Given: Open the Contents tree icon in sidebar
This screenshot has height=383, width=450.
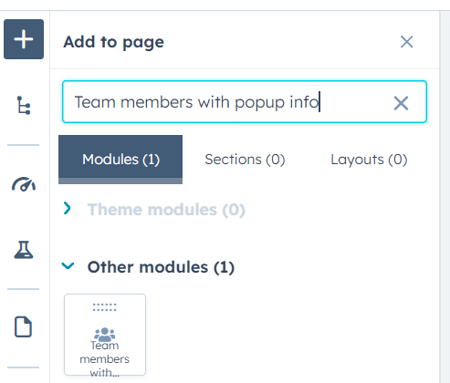Looking at the screenshot, I should click(24, 105).
